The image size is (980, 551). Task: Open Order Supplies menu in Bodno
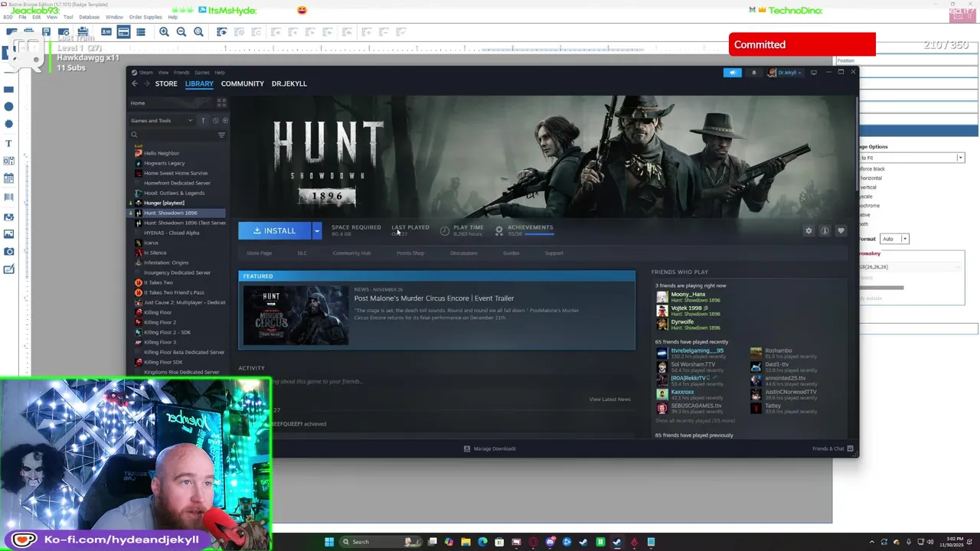[x=145, y=17]
